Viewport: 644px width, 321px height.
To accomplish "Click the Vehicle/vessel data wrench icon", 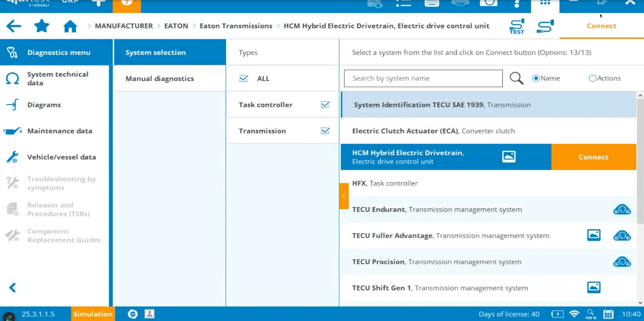I will [x=12, y=157].
